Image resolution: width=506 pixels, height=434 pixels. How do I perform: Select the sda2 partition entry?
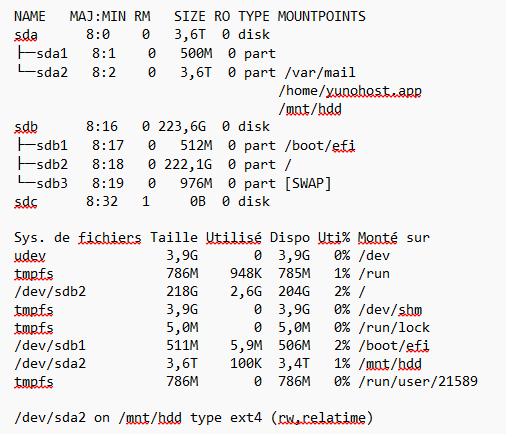point(52,72)
